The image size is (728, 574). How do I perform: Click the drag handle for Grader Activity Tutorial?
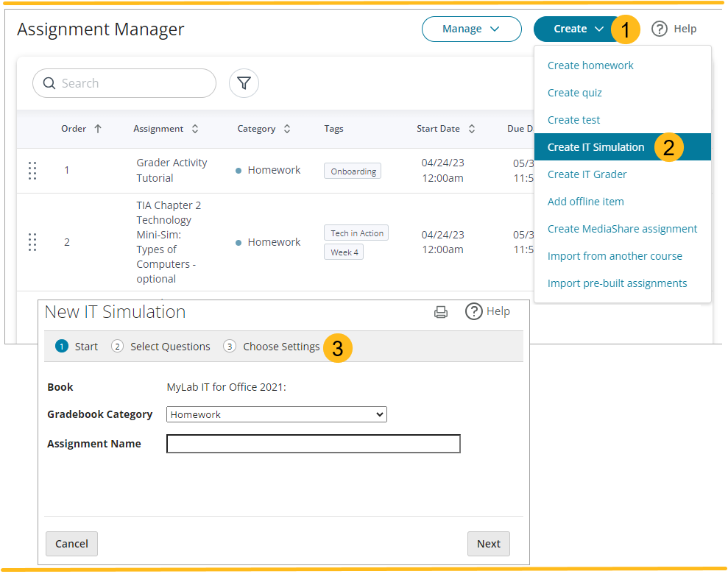[32, 171]
